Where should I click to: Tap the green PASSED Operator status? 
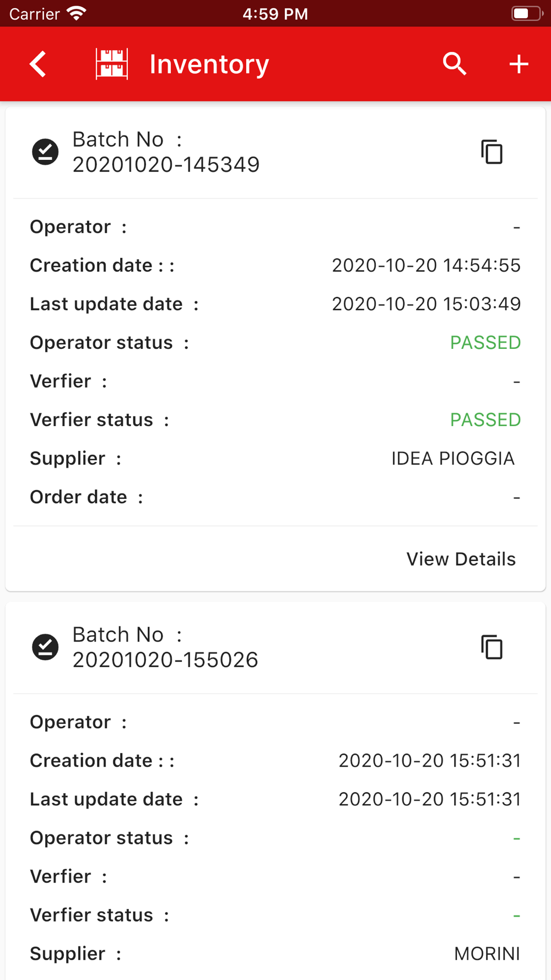pyautogui.click(x=485, y=343)
